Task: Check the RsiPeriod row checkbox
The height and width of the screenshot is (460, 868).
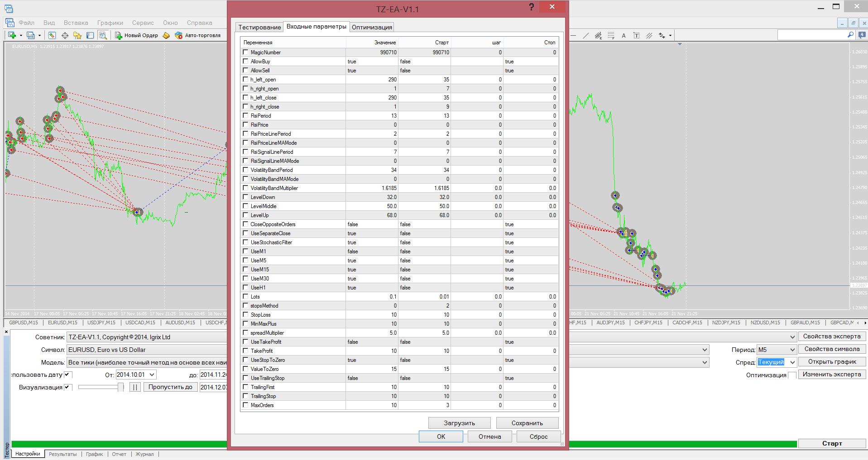Action: click(245, 116)
